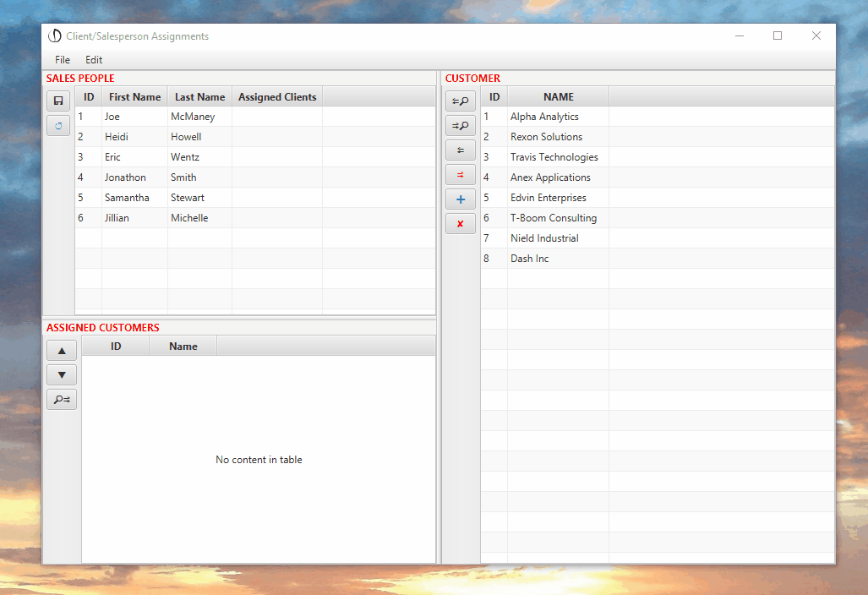Move assigned customer down with triangle button

(62, 374)
